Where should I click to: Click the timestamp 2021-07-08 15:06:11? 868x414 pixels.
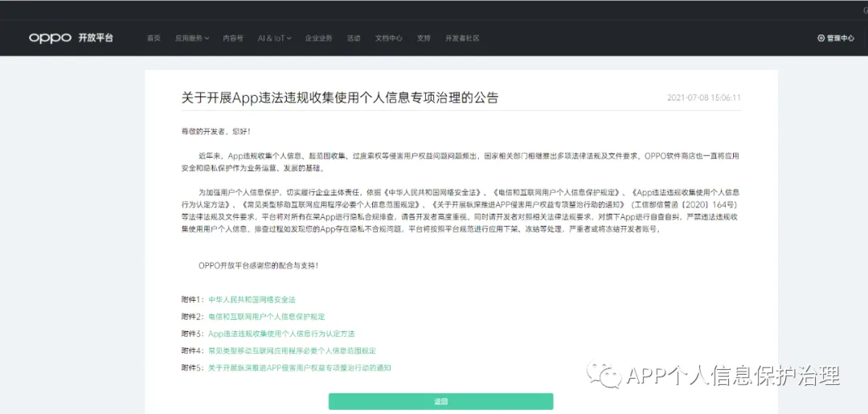click(703, 98)
